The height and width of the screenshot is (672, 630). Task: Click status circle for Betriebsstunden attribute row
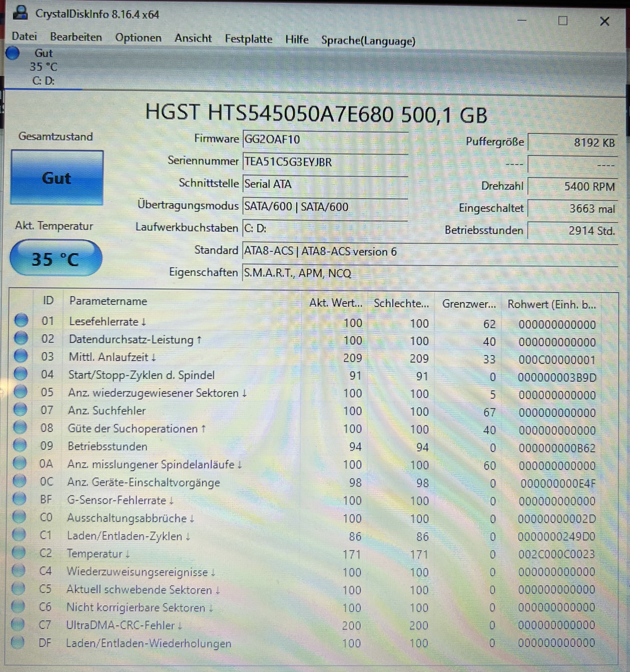20,446
